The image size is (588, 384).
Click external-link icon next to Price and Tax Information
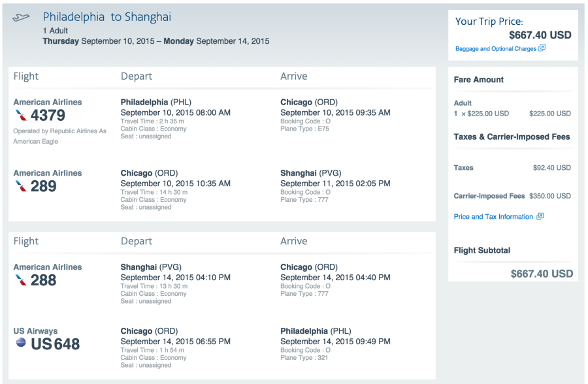tap(540, 216)
